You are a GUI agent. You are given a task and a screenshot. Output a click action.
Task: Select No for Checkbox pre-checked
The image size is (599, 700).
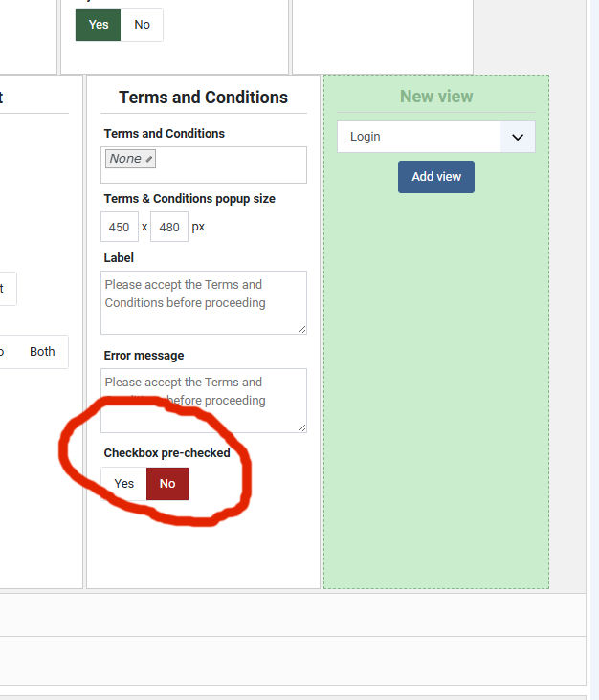click(x=167, y=484)
